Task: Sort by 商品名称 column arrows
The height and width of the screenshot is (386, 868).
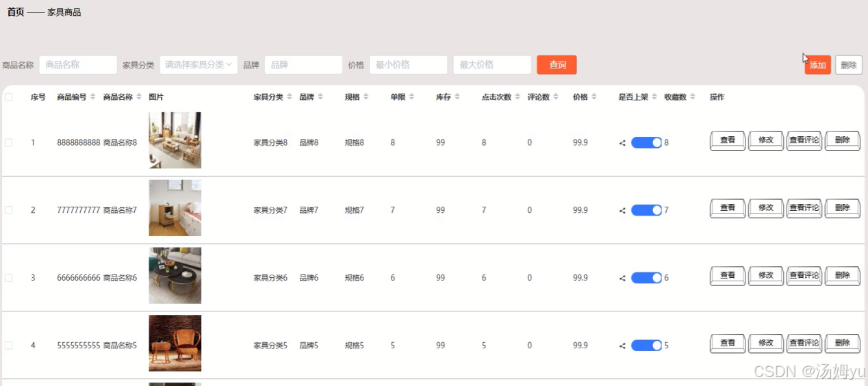Action: pos(139,97)
